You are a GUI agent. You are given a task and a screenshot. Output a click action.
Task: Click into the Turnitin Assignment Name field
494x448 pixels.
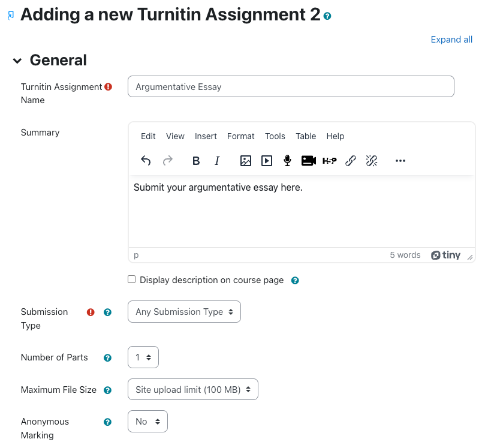point(291,86)
